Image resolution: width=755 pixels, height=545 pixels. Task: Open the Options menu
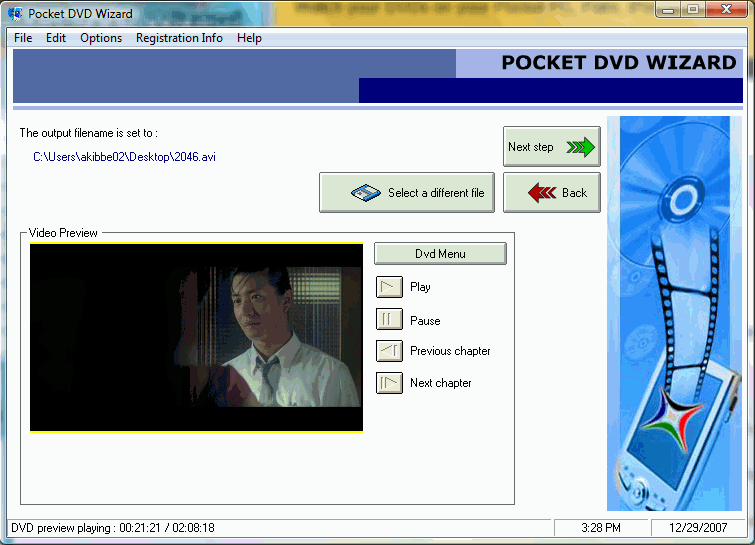pyautogui.click(x=101, y=38)
